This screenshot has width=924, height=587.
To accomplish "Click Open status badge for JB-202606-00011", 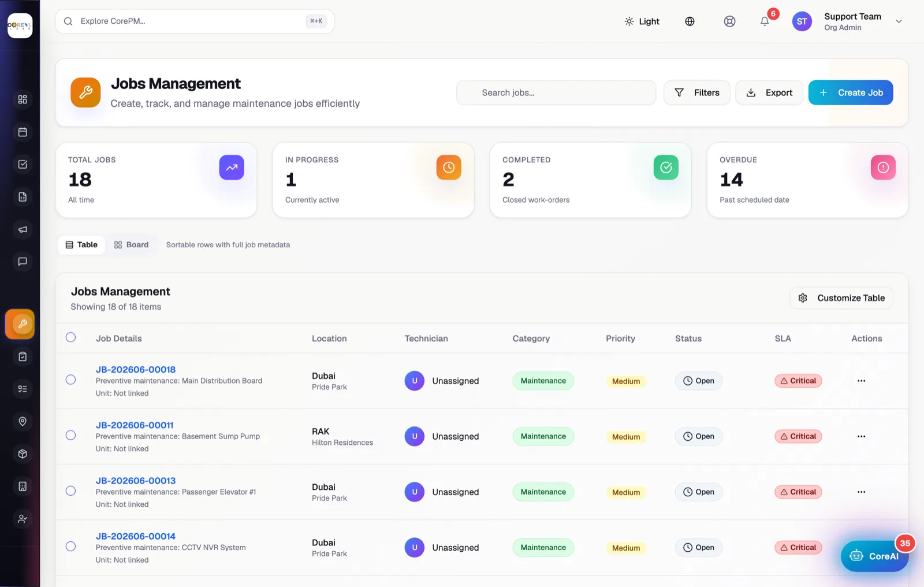I will (x=699, y=436).
